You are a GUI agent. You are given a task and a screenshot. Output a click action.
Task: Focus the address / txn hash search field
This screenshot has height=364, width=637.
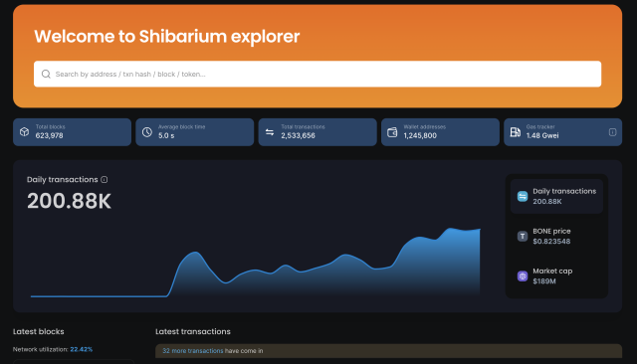click(x=318, y=74)
